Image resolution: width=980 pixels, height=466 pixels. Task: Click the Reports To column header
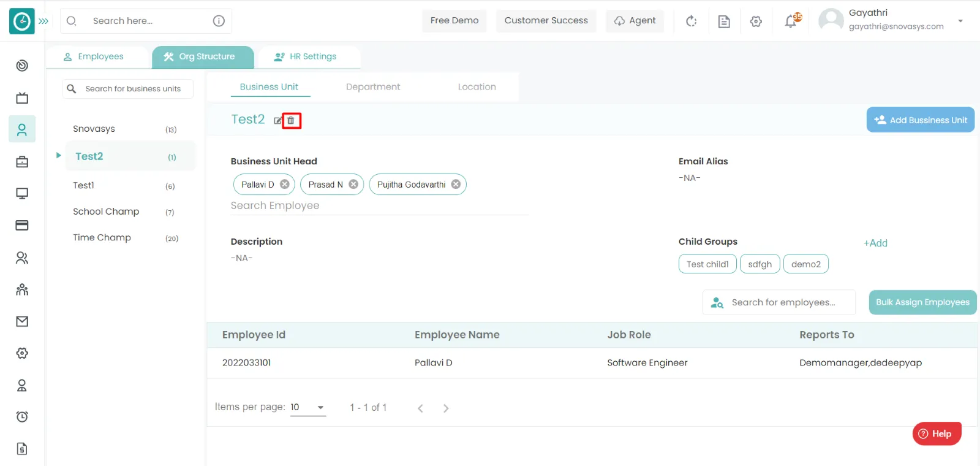pyautogui.click(x=827, y=335)
